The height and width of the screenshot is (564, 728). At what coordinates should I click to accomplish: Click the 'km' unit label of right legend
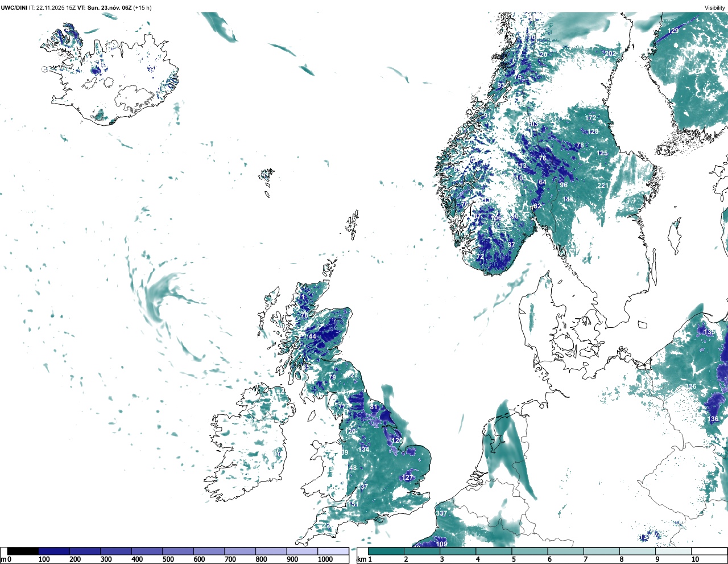(x=362, y=560)
